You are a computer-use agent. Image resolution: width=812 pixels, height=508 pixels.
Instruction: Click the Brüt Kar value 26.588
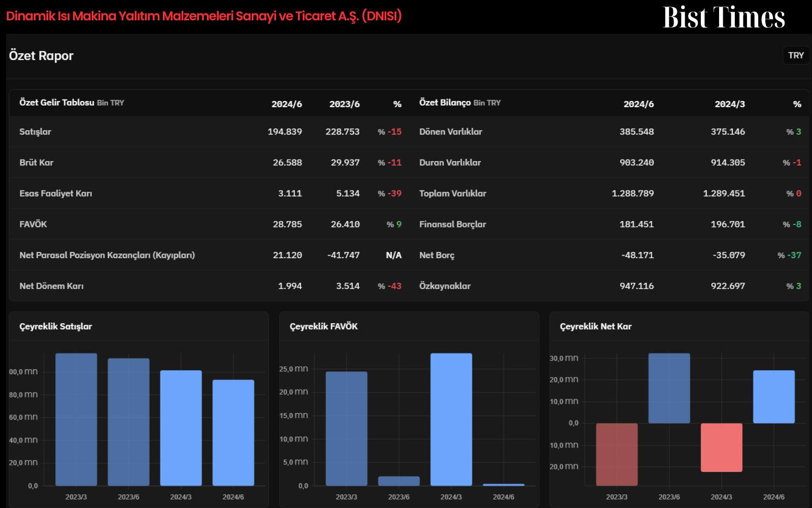coord(287,163)
